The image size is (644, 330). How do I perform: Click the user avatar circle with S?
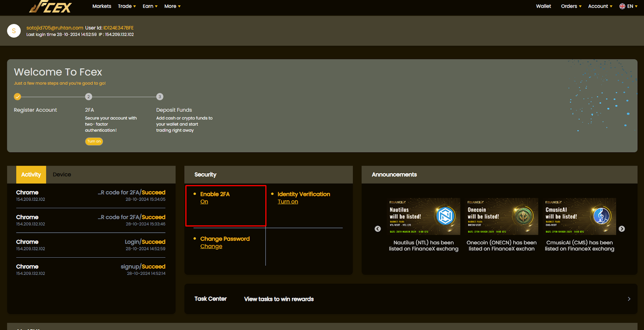14,31
